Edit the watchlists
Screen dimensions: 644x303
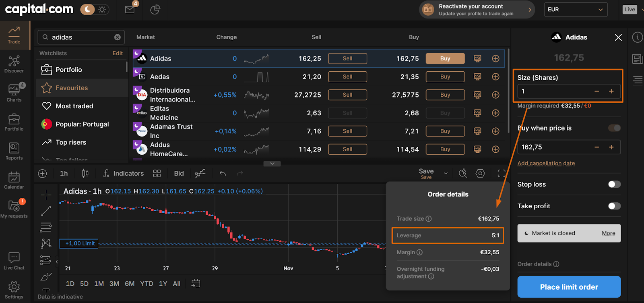point(118,53)
